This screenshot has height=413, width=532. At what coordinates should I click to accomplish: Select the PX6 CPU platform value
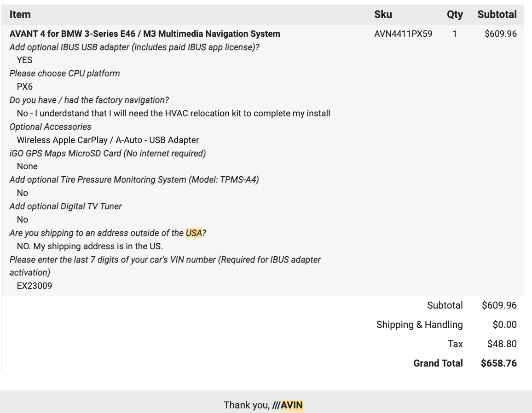(24, 86)
